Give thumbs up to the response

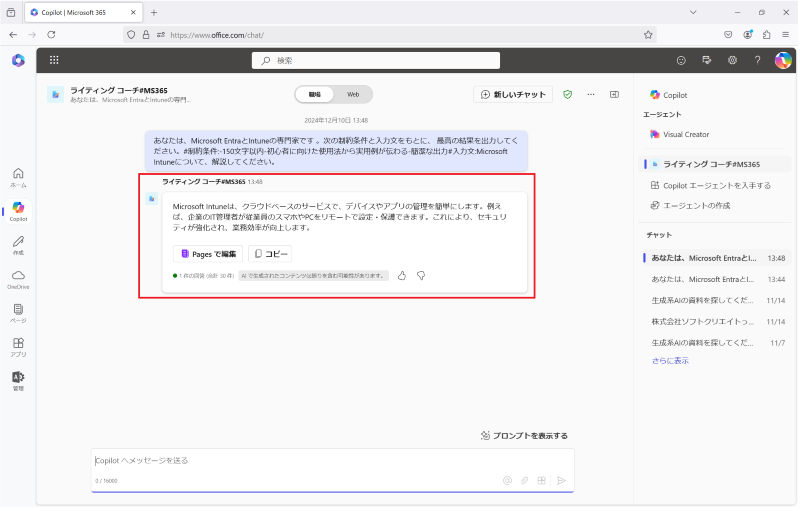pyautogui.click(x=402, y=276)
